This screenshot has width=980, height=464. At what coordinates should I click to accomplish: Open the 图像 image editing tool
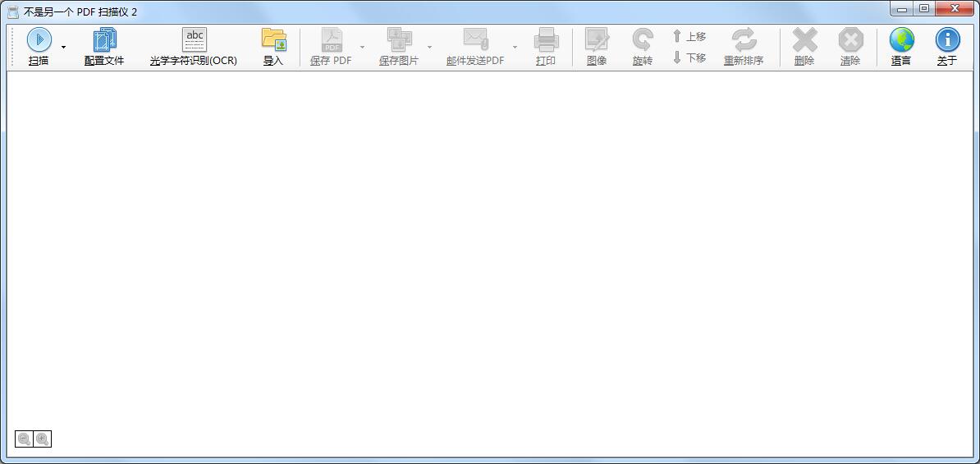tap(597, 47)
